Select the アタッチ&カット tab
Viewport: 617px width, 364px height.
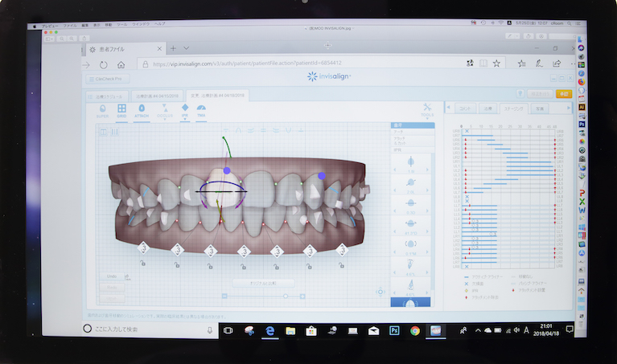click(x=413, y=141)
